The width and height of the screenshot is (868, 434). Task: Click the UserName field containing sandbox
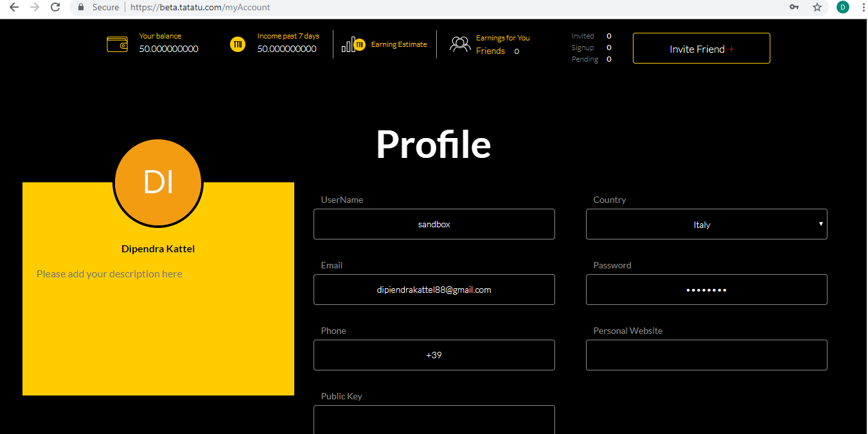pos(434,224)
